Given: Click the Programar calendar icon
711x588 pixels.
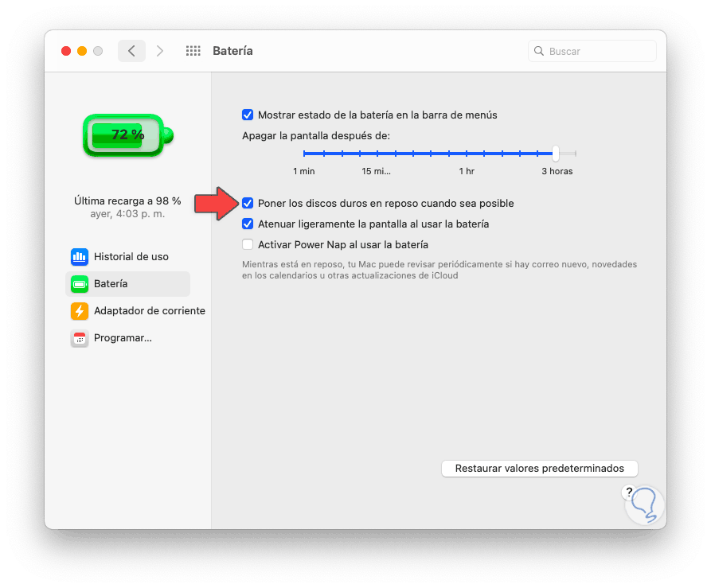Looking at the screenshot, I should point(79,338).
